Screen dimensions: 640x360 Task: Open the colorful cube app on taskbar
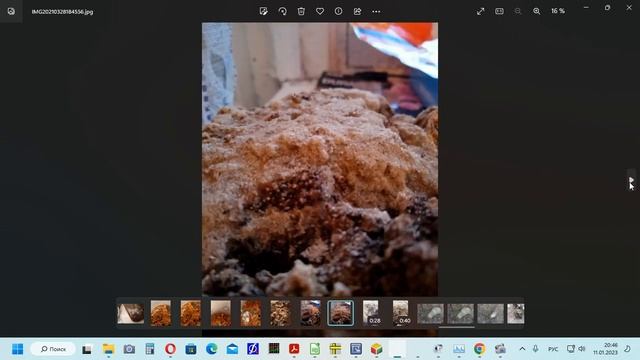click(376, 349)
